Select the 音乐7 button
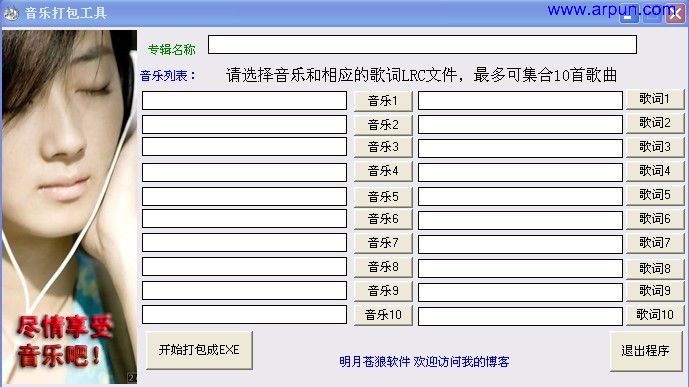 click(383, 243)
